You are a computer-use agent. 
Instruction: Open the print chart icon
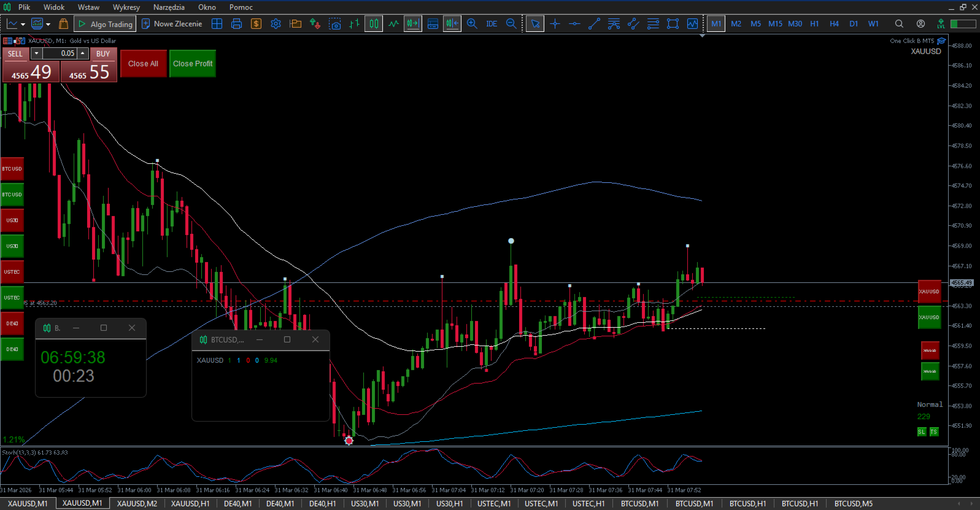(x=236, y=24)
